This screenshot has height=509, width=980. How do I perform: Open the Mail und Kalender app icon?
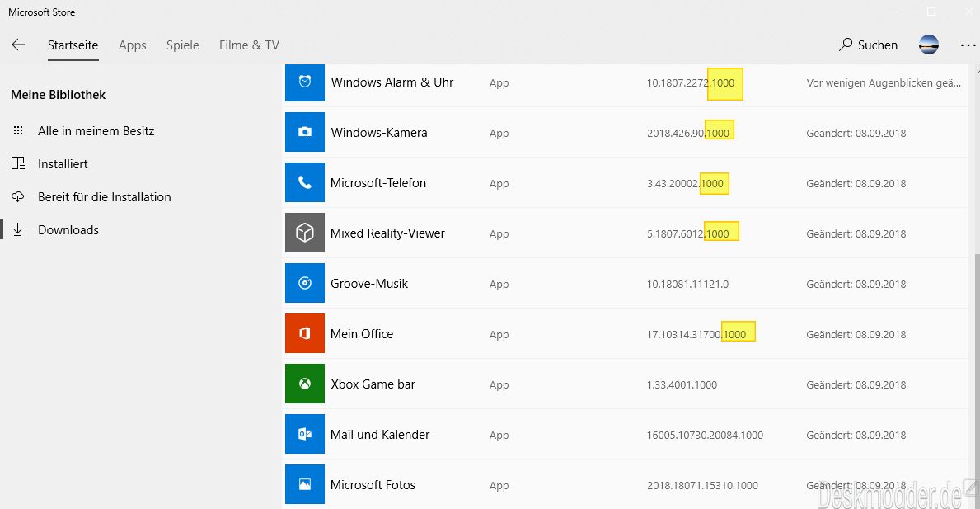tap(304, 434)
